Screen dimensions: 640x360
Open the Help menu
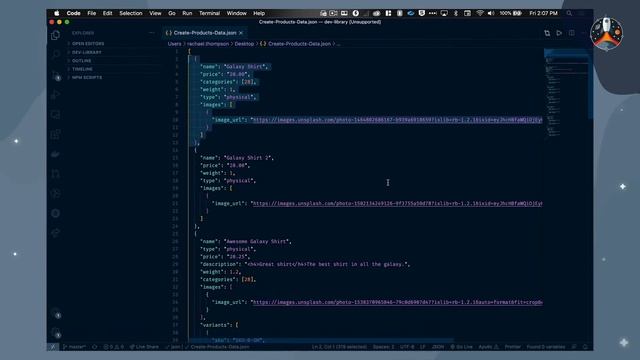click(x=259, y=13)
